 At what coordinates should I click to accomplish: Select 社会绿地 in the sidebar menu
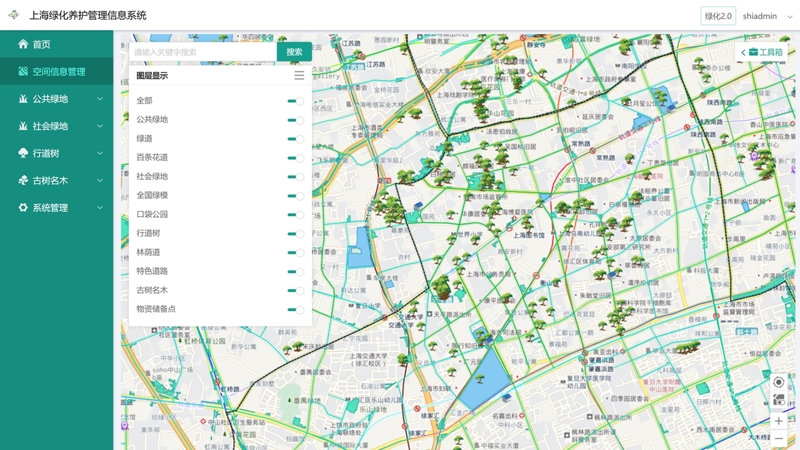click(x=50, y=127)
